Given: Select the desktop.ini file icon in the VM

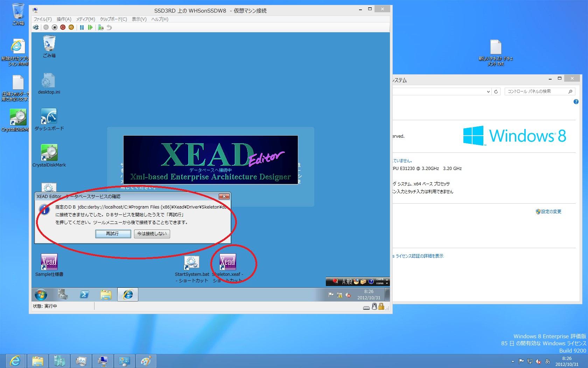Looking at the screenshot, I should (x=49, y=83).
